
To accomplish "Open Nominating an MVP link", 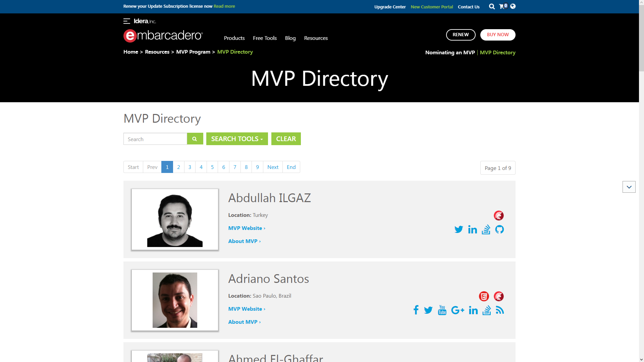I will click(x=450, y=52).
